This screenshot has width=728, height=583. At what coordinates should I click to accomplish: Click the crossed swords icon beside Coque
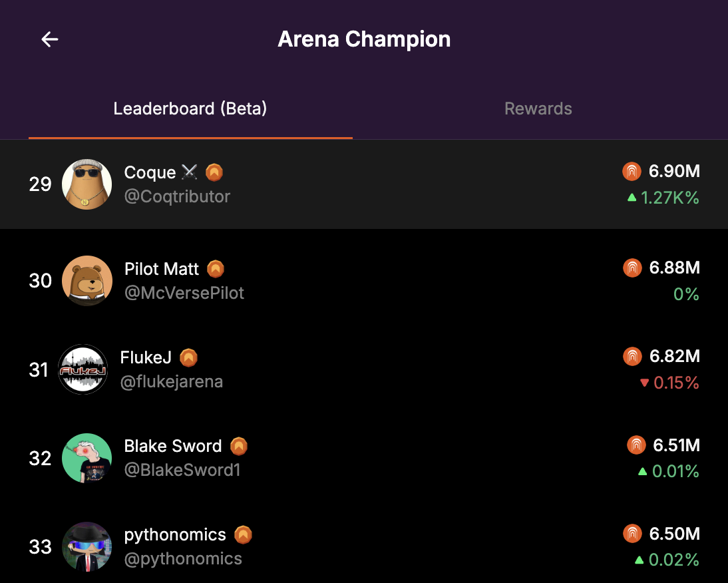[x=190, y=172]
